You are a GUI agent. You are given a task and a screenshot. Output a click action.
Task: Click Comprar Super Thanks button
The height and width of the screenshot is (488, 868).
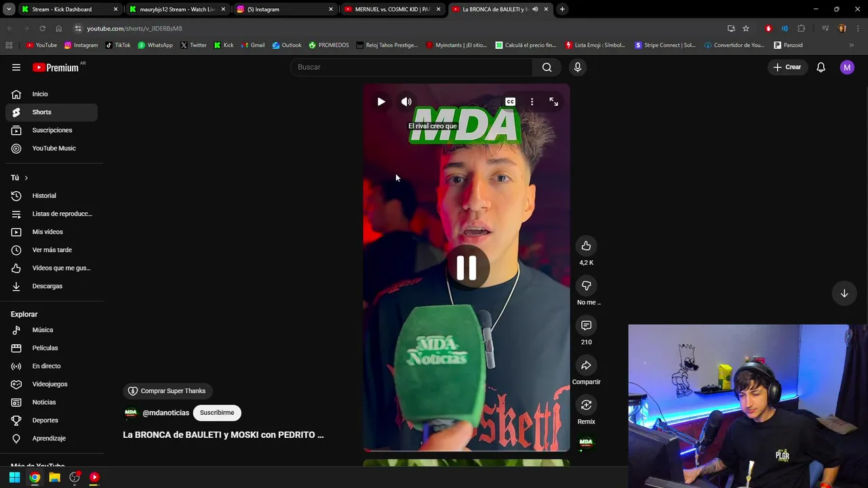click(167, 391)
